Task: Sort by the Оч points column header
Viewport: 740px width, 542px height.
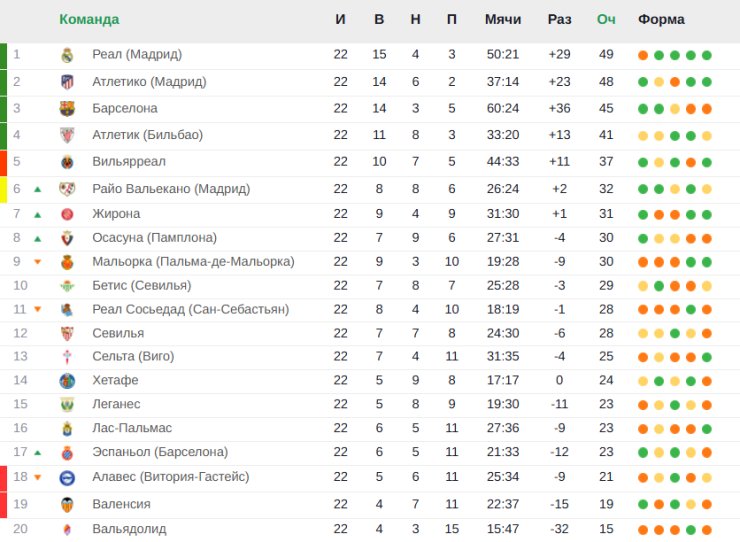Action: tap(606, 19)
